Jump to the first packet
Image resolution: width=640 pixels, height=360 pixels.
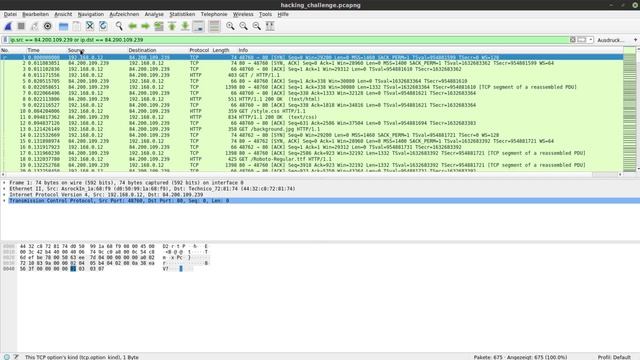(172, 26)
